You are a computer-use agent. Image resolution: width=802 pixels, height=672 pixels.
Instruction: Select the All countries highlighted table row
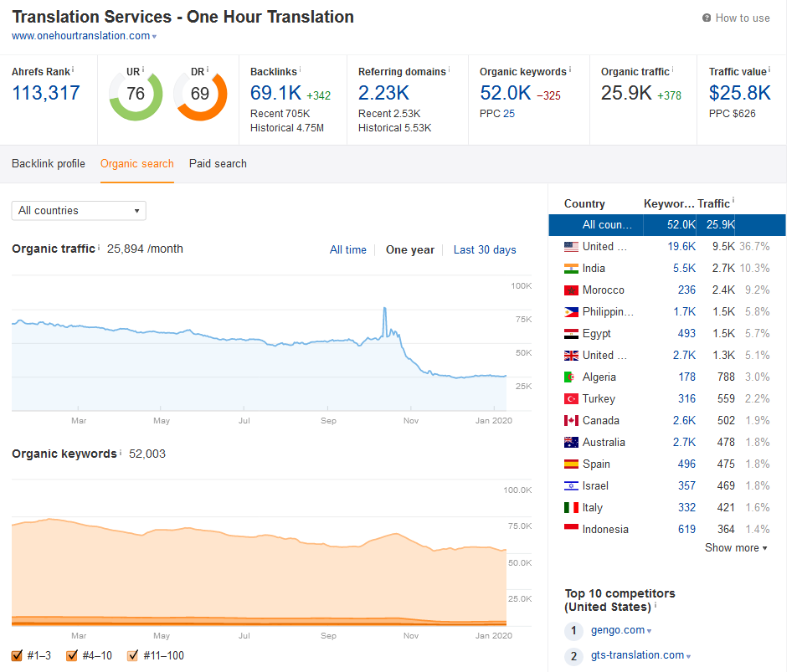(667, 225)
